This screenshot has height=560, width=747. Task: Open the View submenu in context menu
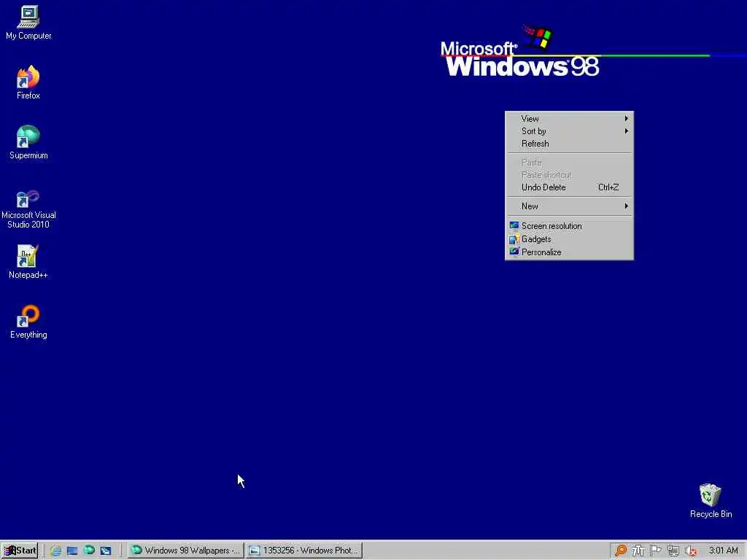pyautogui.click(x=569, y=119)
